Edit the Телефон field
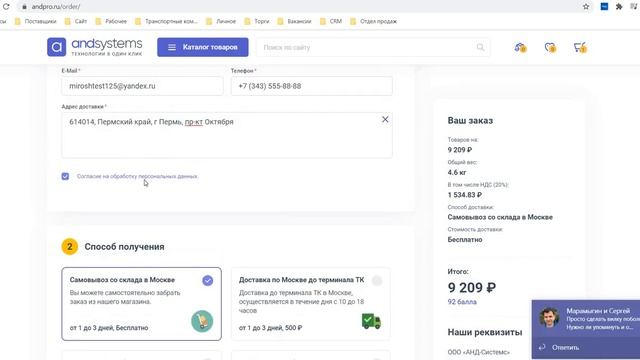The width and height of the screenshot is (640, 360). [x=311, y=86]
